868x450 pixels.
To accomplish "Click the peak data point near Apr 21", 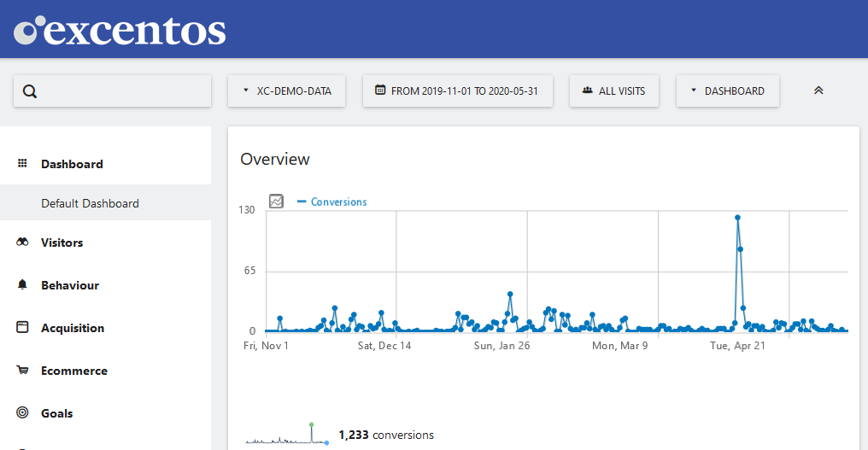I will (737, 218).
